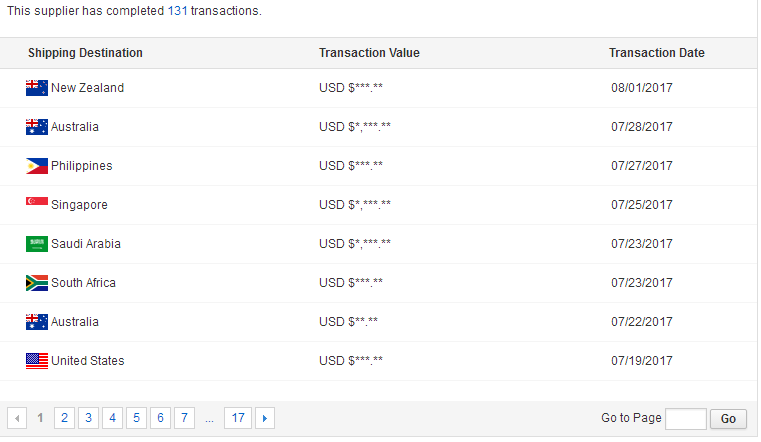Click the Australia flag dated 07/28/2017

click(37, 127)
